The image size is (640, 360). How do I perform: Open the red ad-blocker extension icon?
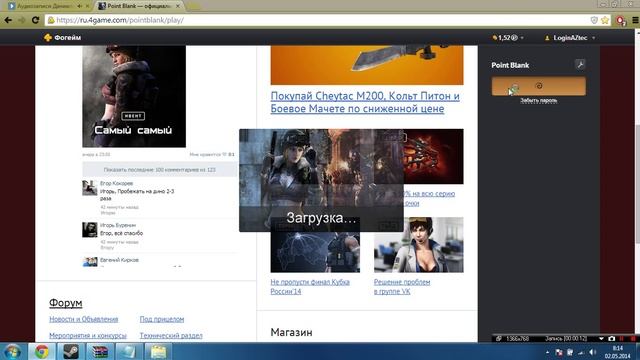621,20
